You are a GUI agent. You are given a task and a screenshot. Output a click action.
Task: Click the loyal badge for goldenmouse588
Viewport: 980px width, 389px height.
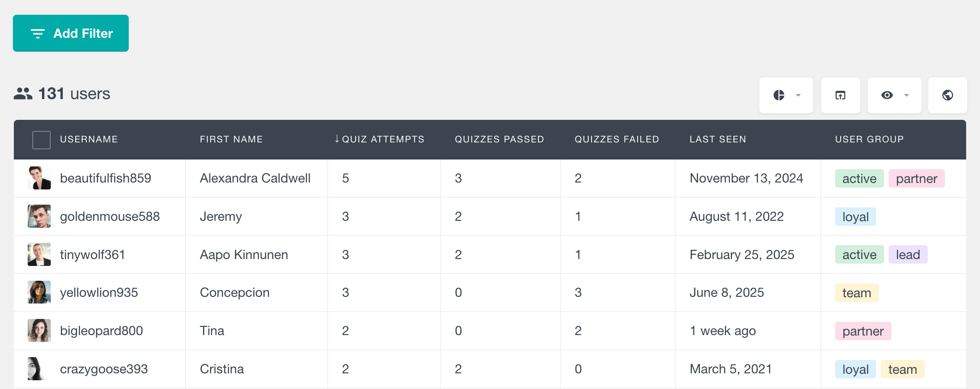855,217
